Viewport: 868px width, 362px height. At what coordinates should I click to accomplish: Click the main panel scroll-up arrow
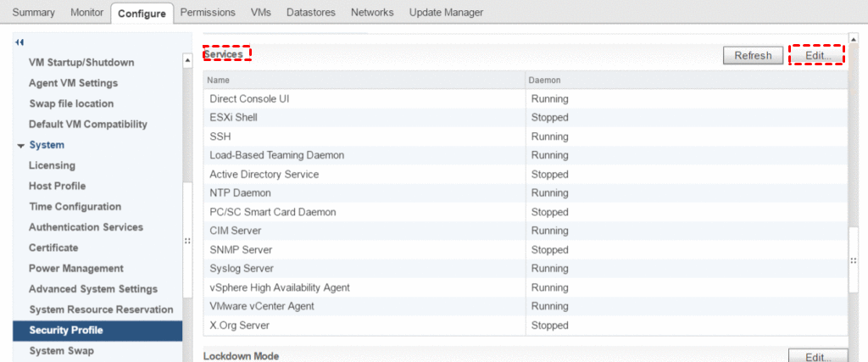point(854,39)
